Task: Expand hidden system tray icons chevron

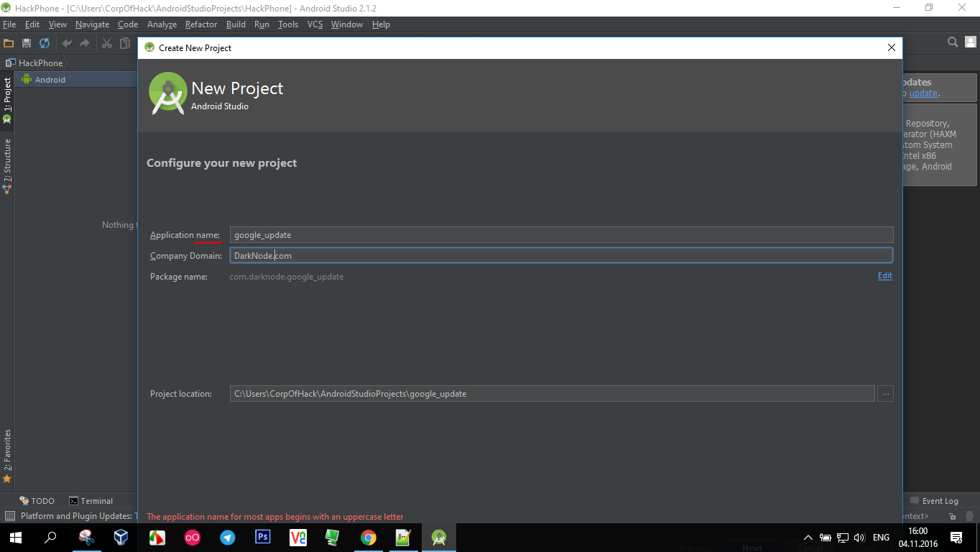Action: (x=808, y=538)
